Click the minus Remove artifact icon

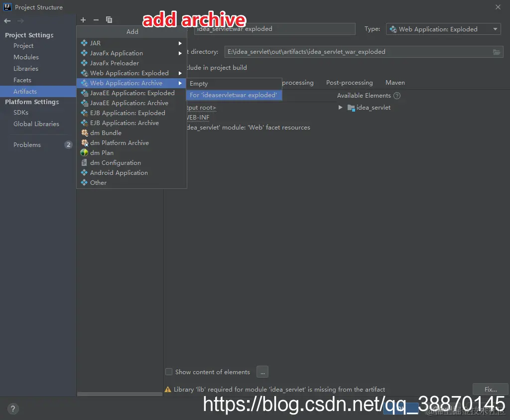(96, 20)
